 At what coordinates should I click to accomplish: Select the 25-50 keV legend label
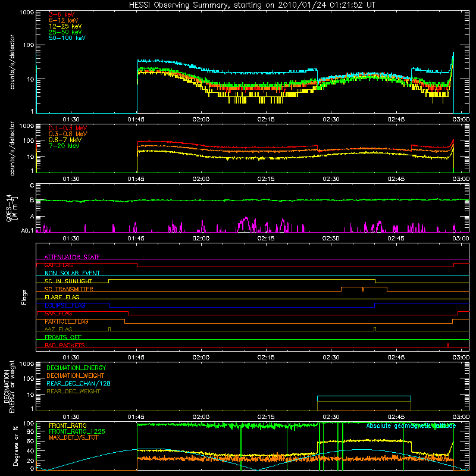pos(65,32)
